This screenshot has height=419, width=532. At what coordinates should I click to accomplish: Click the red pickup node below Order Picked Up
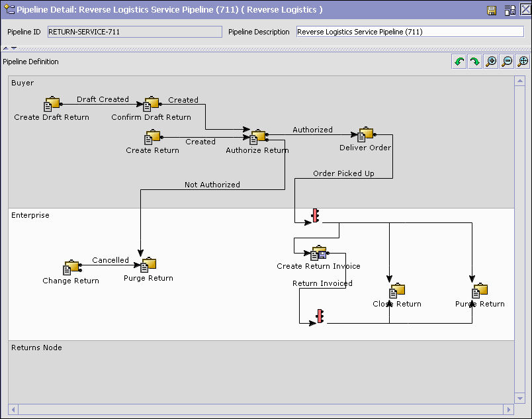316,215
